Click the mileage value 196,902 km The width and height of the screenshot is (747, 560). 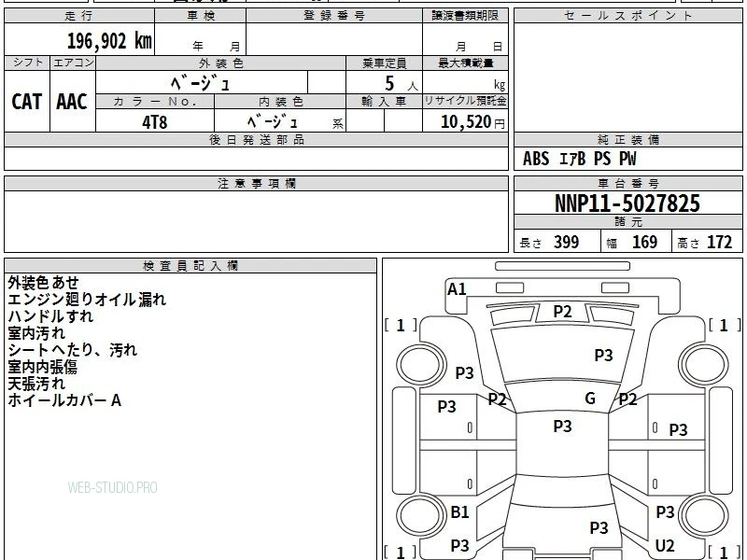click(109, 41)
